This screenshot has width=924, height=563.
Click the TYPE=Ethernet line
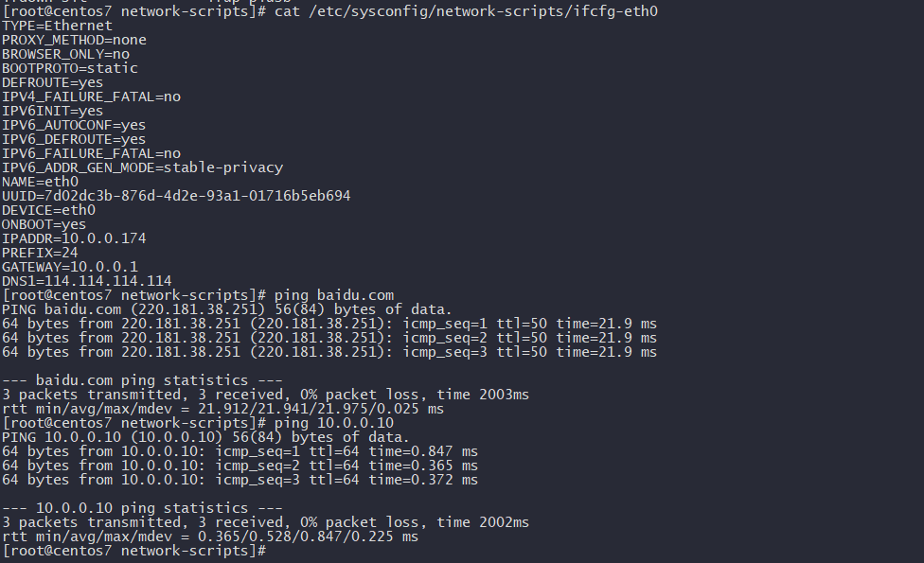(57, 26)
